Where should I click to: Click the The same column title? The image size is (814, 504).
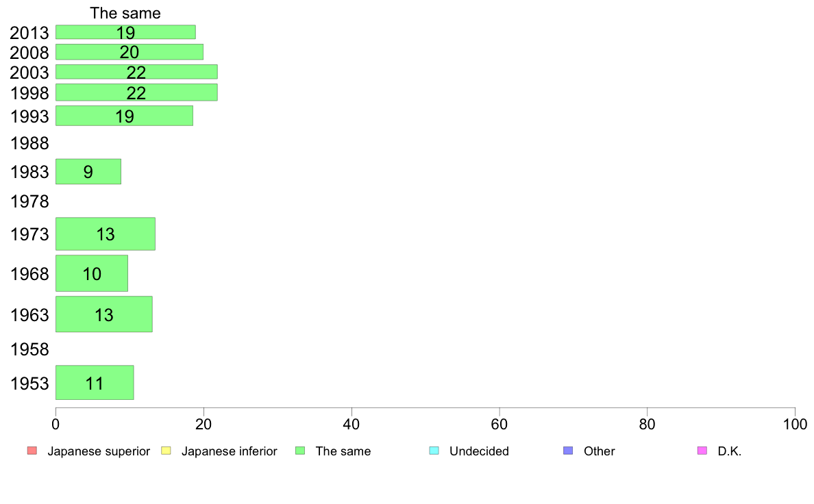(125, 13)
